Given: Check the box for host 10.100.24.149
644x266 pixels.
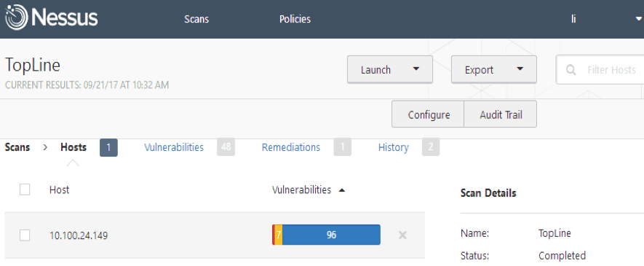Looking at the screenshot, I should tap(25, 235).
